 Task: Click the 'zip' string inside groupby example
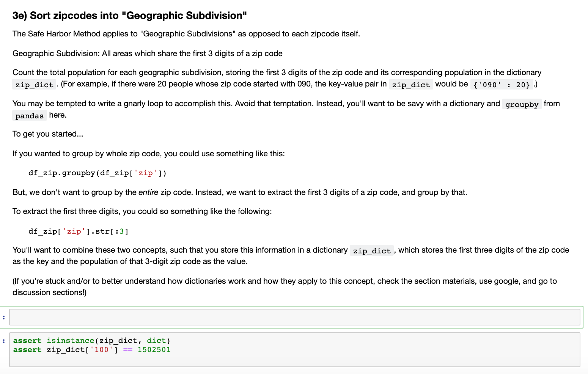(x=146, y=173)
